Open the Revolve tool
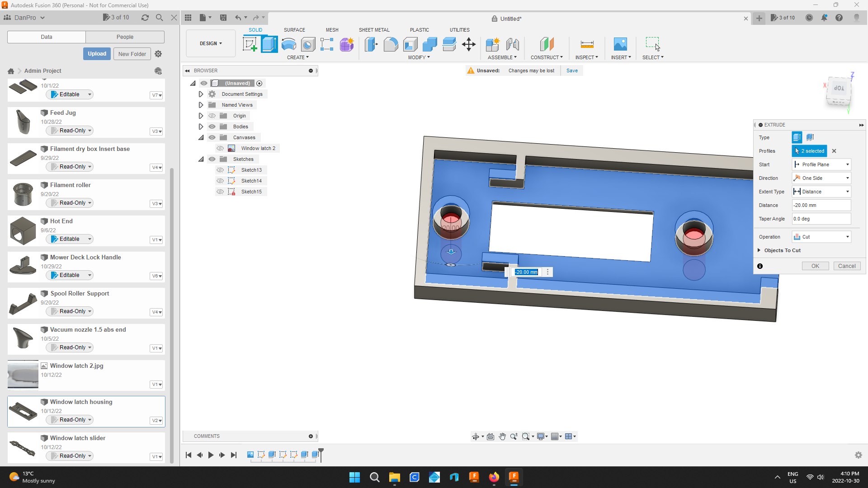The width and height of the screenshot is (868, 488). 288,44
